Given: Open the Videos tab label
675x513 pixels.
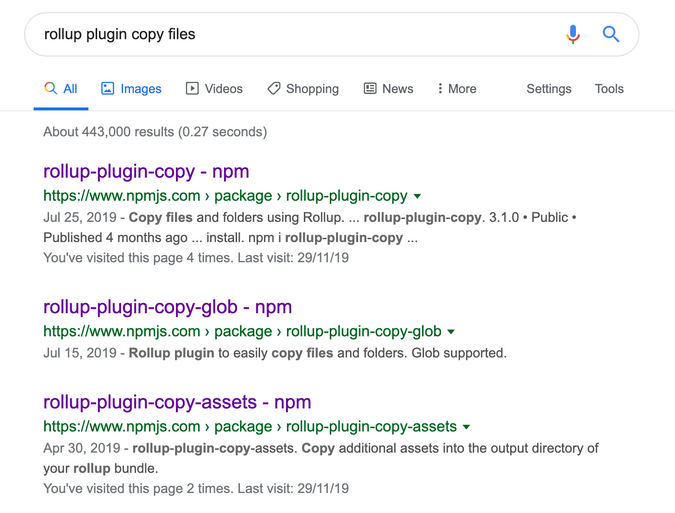Looking at the screenshot, I should tap(223, 89).
